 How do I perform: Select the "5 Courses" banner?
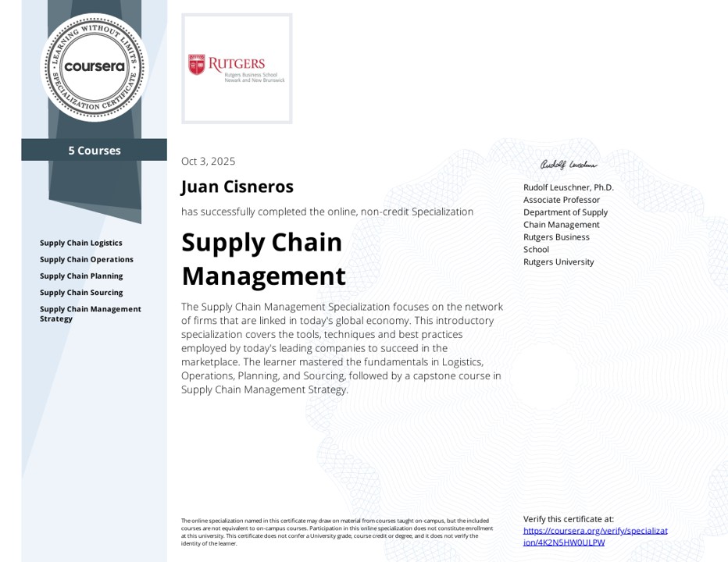click(x=95, y=151)
